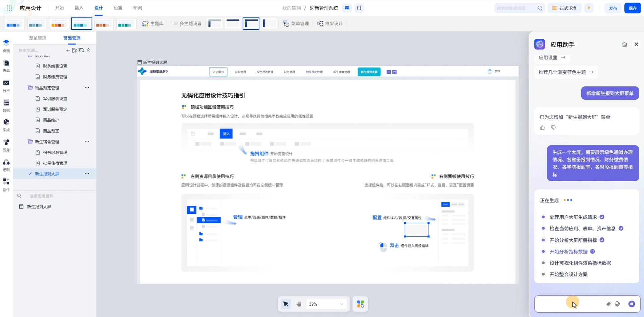The width and height of the screenshot is (644, 317).
Task: Select the left-sidebar-only layout option
Action: [x=269, y=23]
